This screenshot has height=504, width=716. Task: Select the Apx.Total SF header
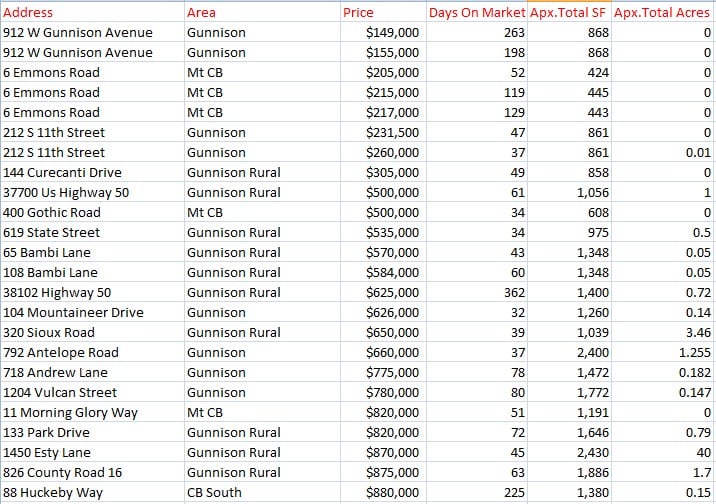(x=569, y=12)
